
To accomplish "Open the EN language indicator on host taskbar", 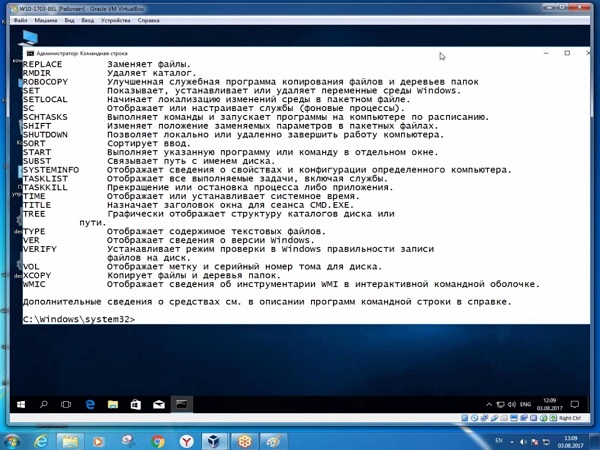I will [x=500, y=440].
